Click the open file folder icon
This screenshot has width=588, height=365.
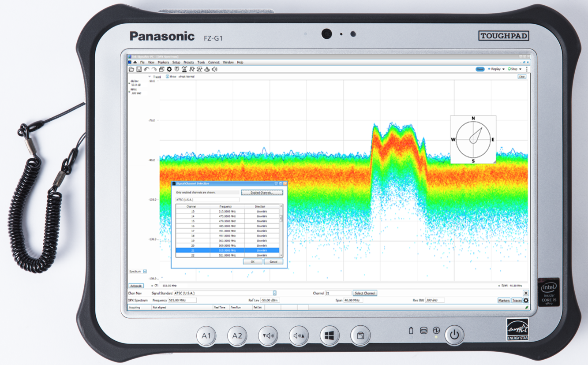(131, 70)
